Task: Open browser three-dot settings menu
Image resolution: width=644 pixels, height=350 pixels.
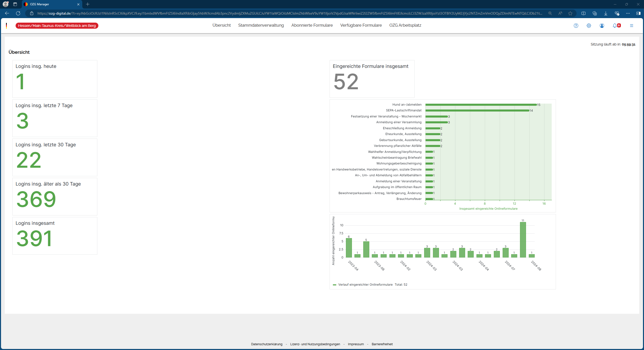Action: point(628,13)
